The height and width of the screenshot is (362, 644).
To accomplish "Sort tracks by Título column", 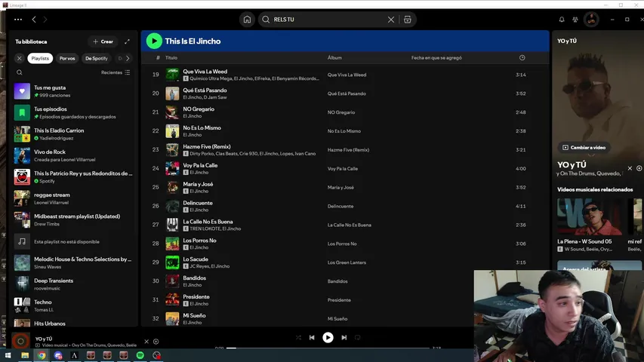I will (171, 58).
